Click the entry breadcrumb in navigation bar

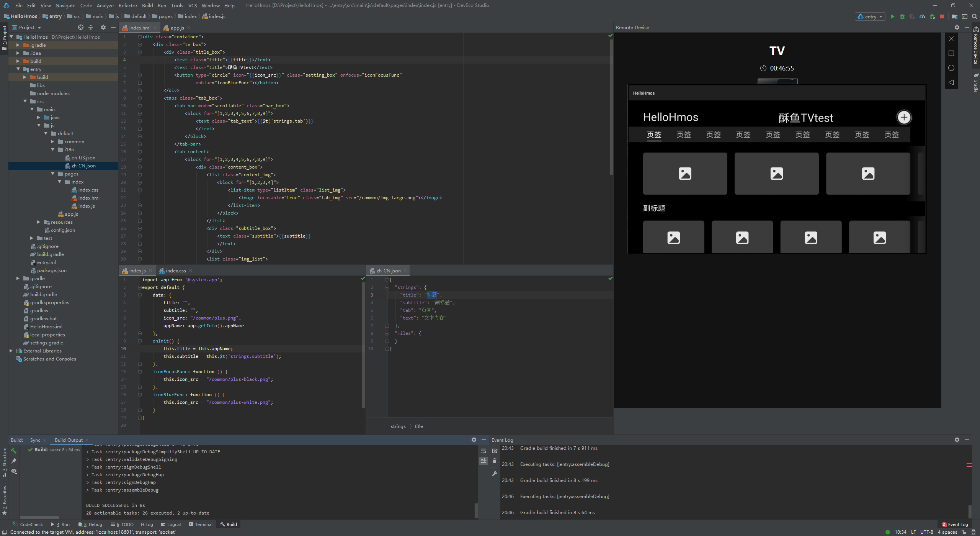(x=52, y=16)
